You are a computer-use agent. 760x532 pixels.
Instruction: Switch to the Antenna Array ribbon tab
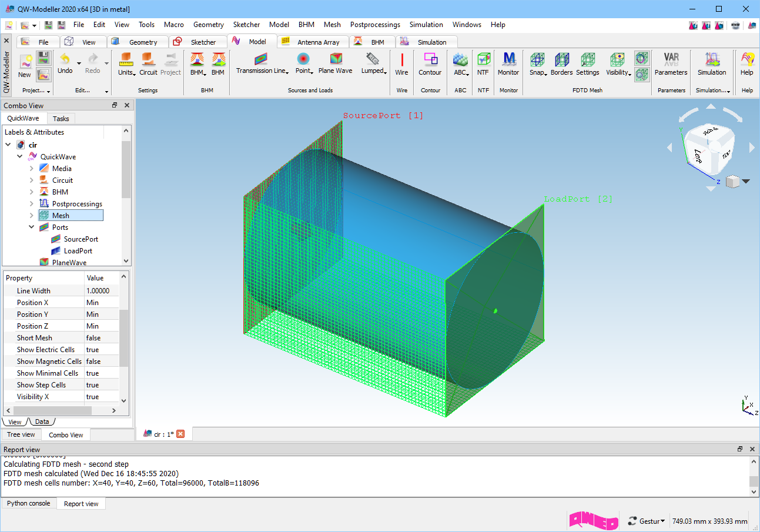click(312, 42)
